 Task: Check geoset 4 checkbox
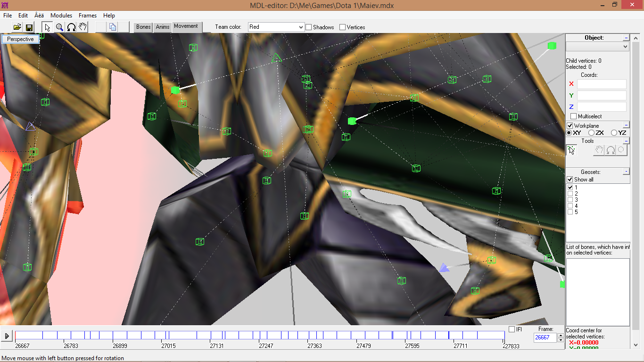[x=570, y=206]
